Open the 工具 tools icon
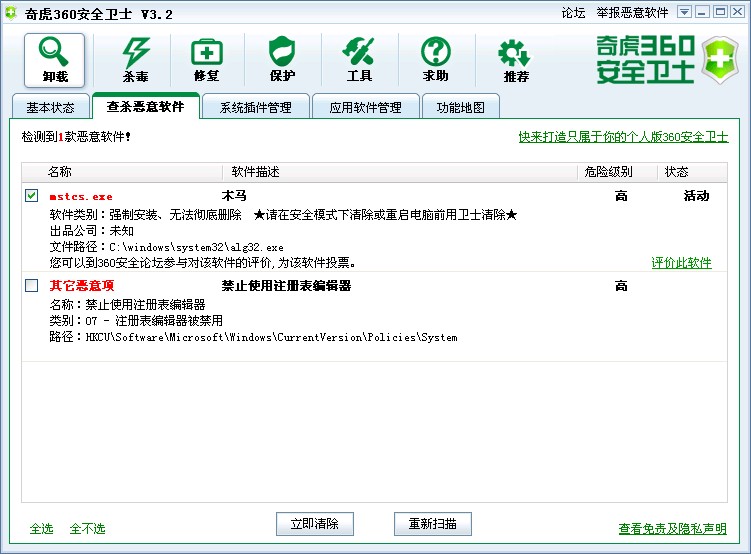 click(x=359, y=60)
